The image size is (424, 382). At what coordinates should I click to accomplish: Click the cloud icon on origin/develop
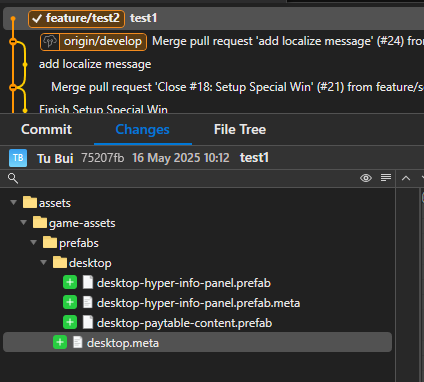coord(50,42)
